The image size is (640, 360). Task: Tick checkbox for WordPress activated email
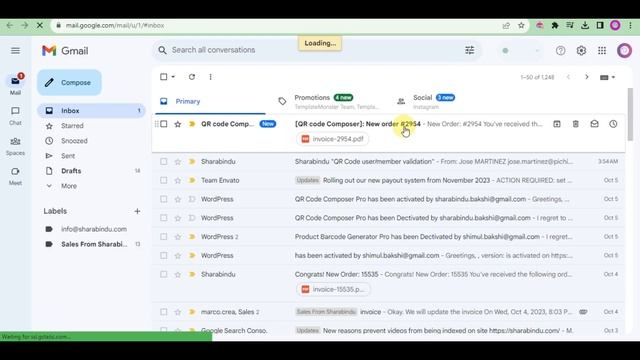click(x=164, y=199)
